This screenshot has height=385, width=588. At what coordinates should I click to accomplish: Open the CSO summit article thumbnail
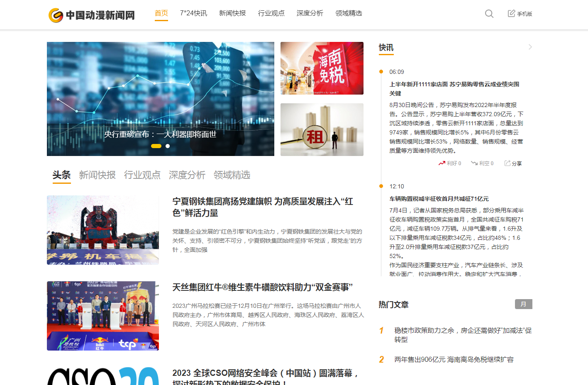pos(103,376)
